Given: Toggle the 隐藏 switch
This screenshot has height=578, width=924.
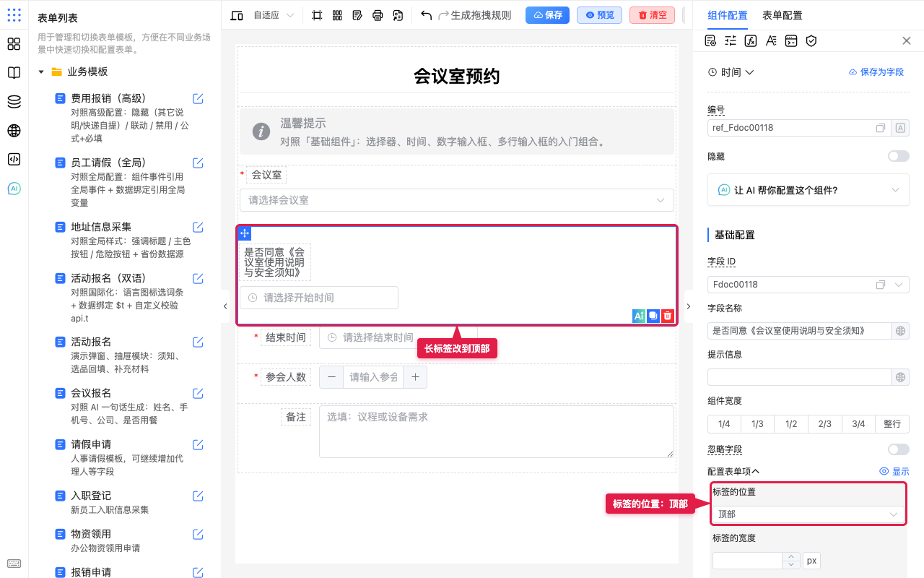Looking at the screenshot, I should click(899, 156).
